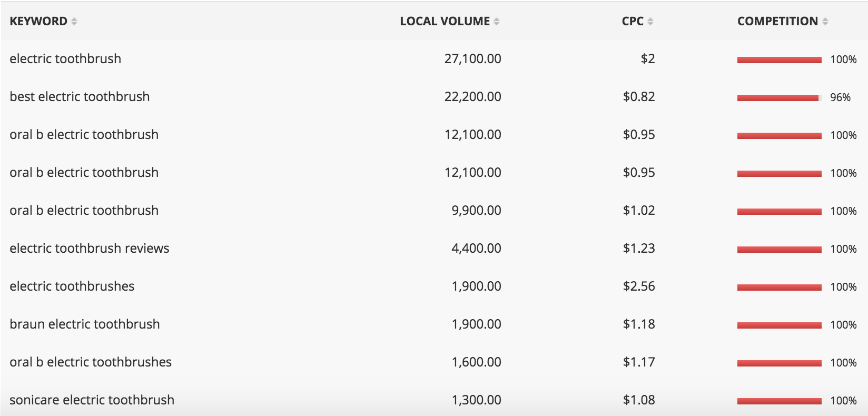
Task: Click the 'electric toothbrushes' keyword row
Action: [72, 286]
